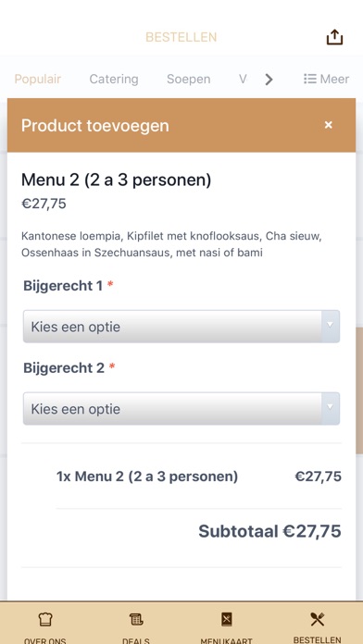Tap the list icon beside Meer
This screenshot has width=363, height=644.
click(310, 79)
